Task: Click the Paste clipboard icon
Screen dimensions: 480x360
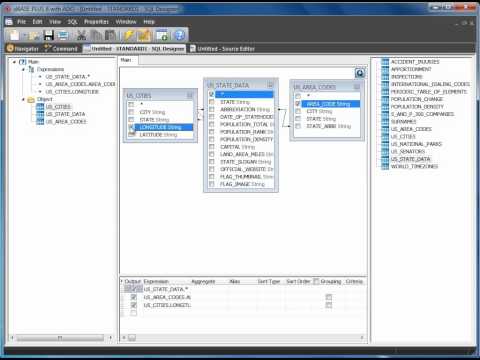Action: [110, 35]
